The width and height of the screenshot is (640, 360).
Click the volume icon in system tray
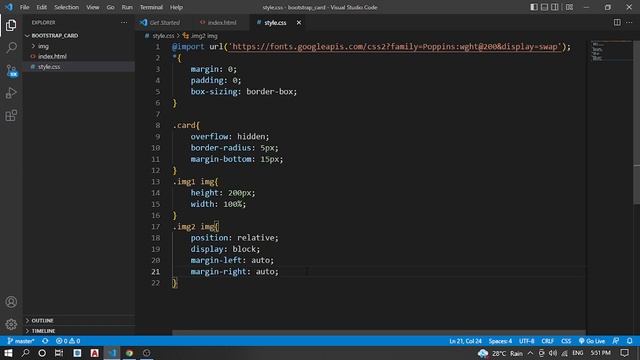(553, 353)
